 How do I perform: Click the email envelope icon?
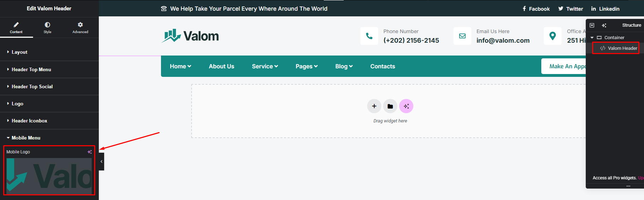point(462,36)
